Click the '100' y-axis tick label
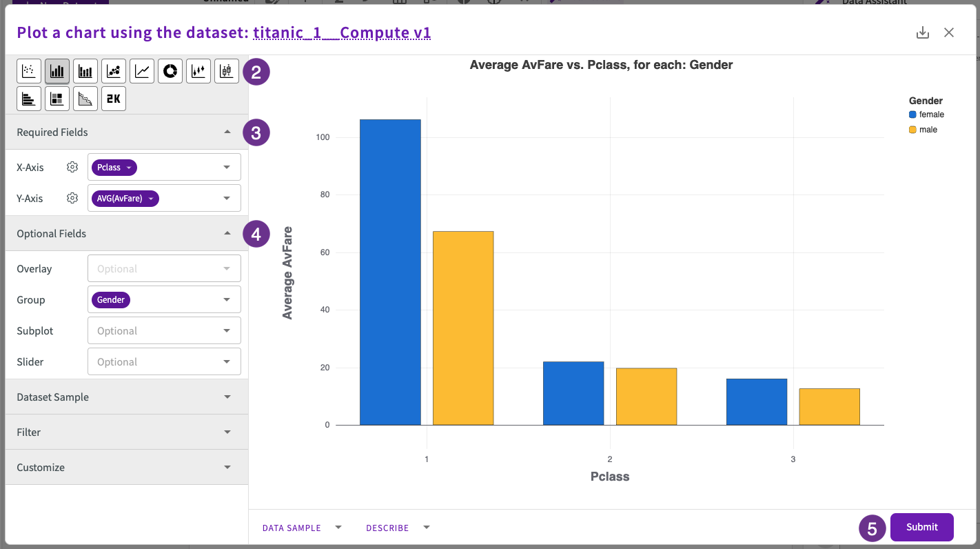980x549 pixels. coord(323,137)
